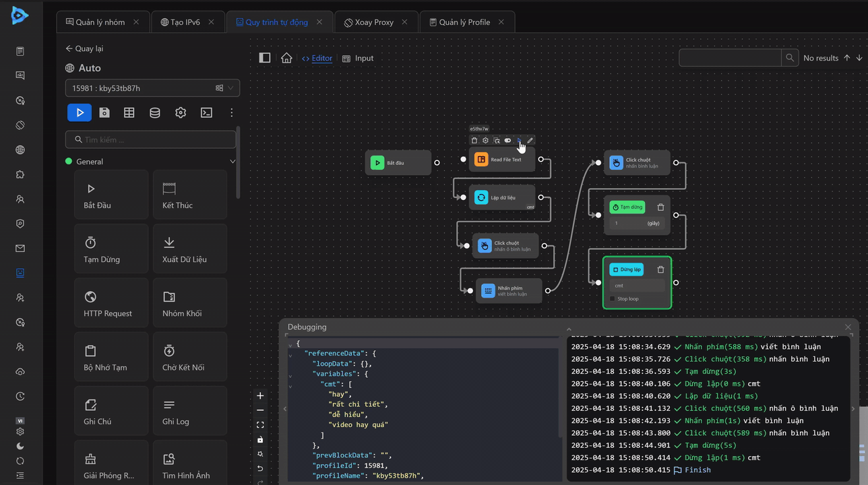Viewport: 868px width, 485px height.
Task: Click the save workflow floppy disk icon
Action: 104,112
